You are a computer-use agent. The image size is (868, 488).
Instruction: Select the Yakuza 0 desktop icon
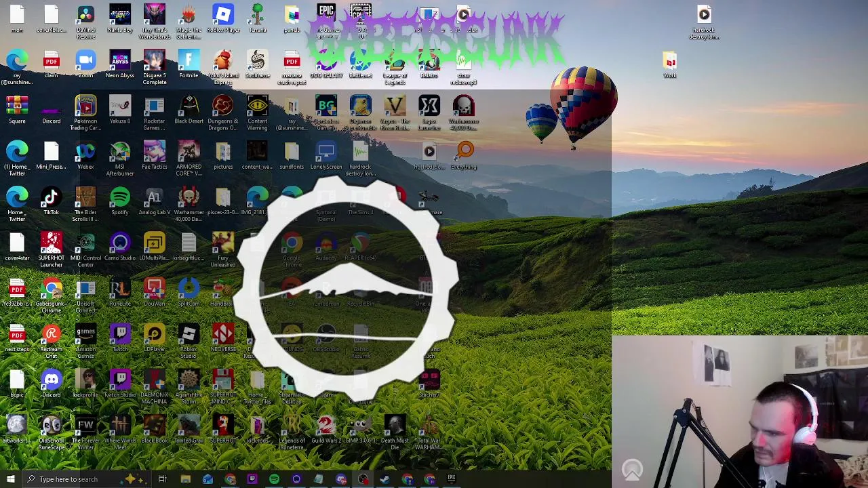(120, 110)
